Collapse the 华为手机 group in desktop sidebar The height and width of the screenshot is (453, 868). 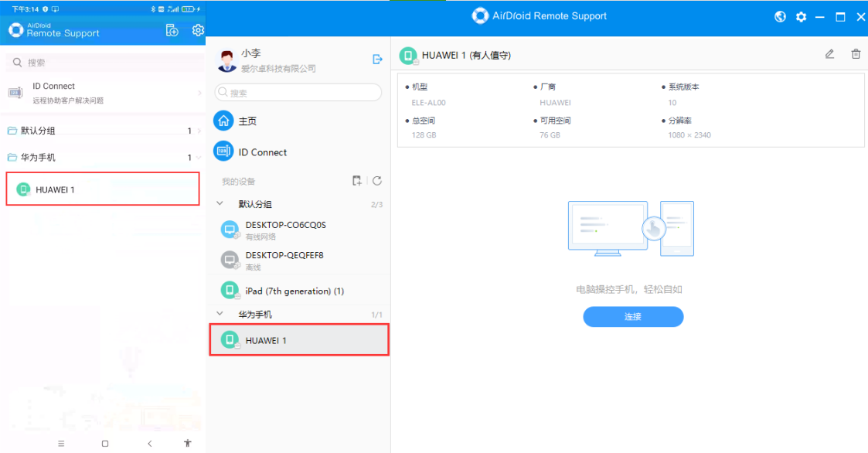tap(220, 314)
